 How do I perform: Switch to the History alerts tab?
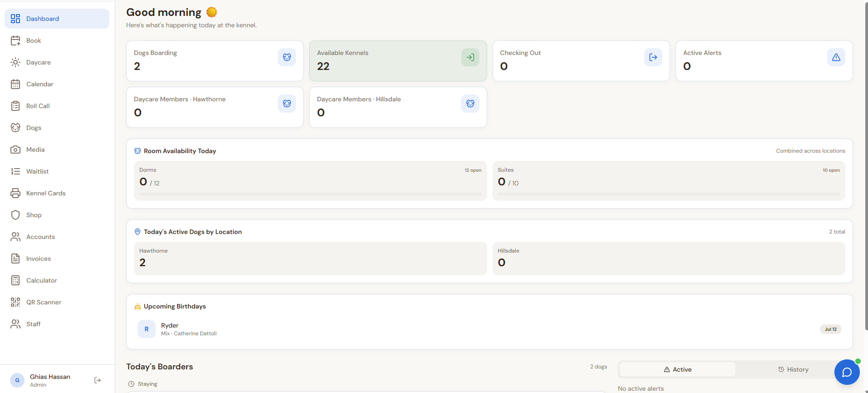793,369
